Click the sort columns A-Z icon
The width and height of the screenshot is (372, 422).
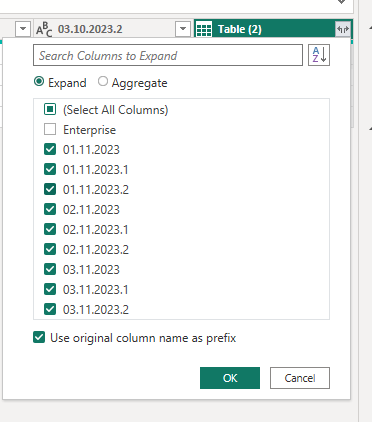pyautogui.click(x=319, y=55)
